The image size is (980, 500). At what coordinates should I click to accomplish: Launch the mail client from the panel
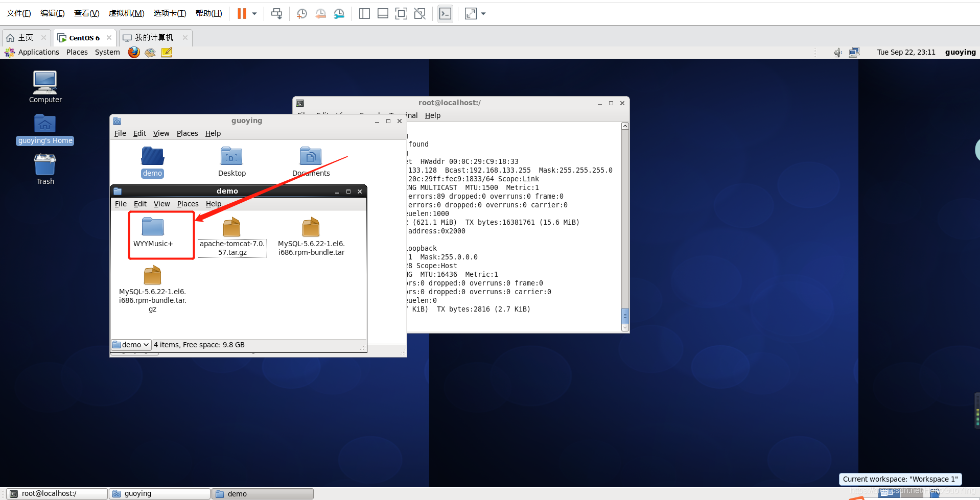[150, 52]
